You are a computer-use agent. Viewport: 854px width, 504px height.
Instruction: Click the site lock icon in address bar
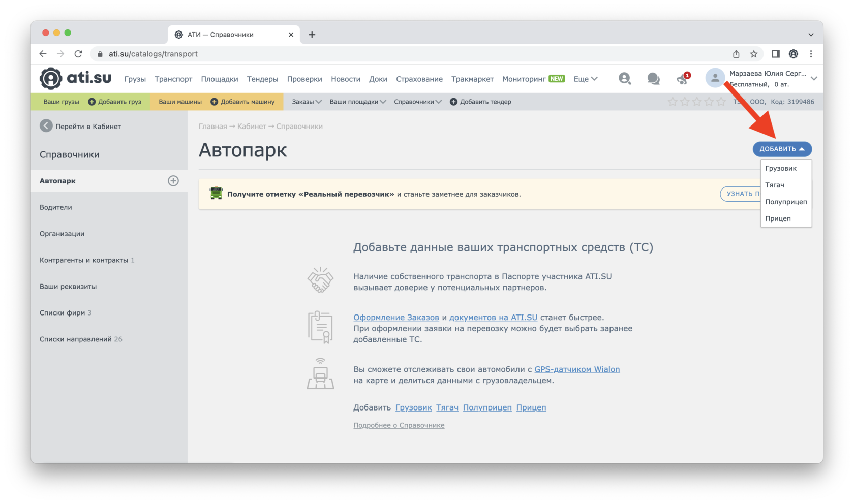click(100, 54)
